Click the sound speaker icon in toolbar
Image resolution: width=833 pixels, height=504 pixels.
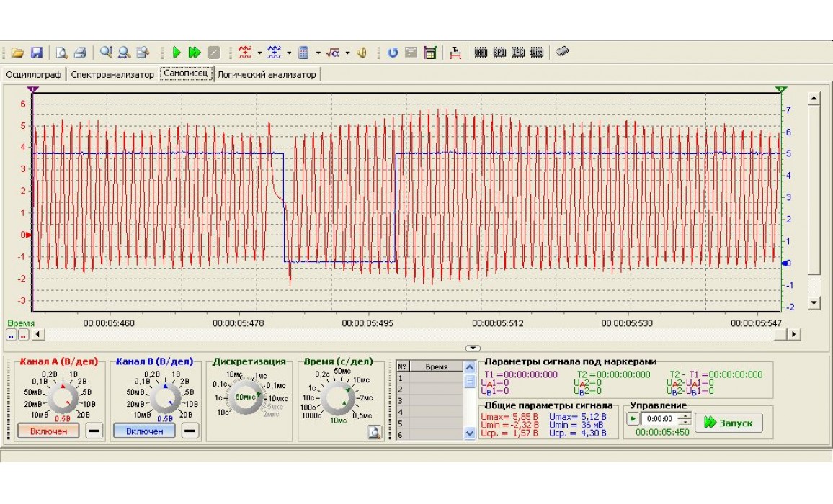click(x=362, y=53)
